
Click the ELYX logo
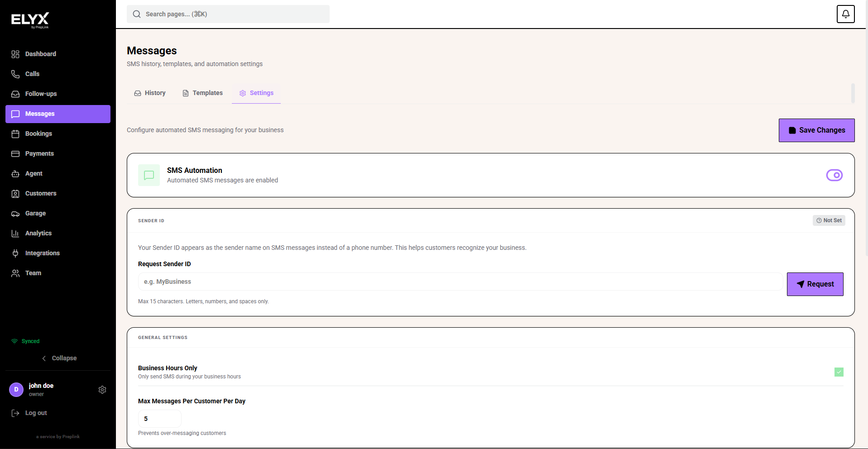pos(30,20)
